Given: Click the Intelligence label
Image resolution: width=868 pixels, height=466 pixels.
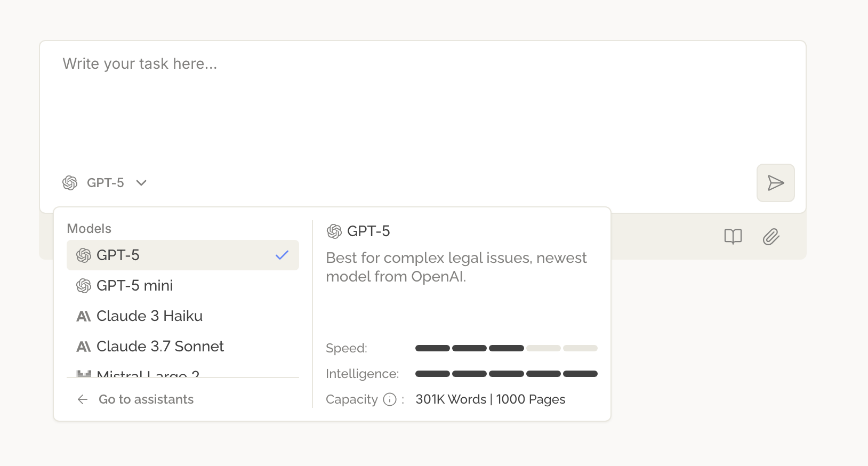Looking at the screenshot, I should [363, 374].
